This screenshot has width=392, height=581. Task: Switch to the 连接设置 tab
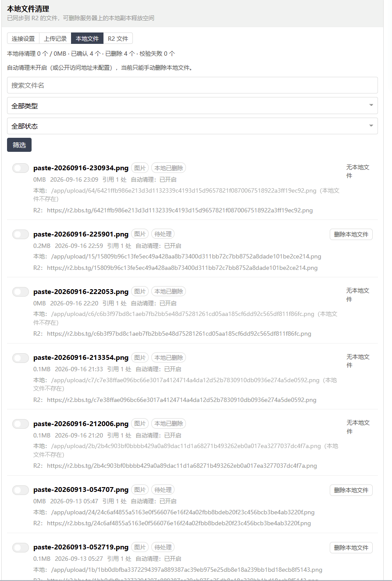tap(23, 39)
